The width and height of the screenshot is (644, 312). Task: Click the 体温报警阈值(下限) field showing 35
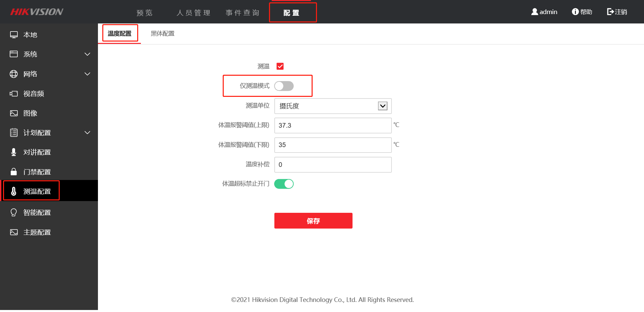333,145
